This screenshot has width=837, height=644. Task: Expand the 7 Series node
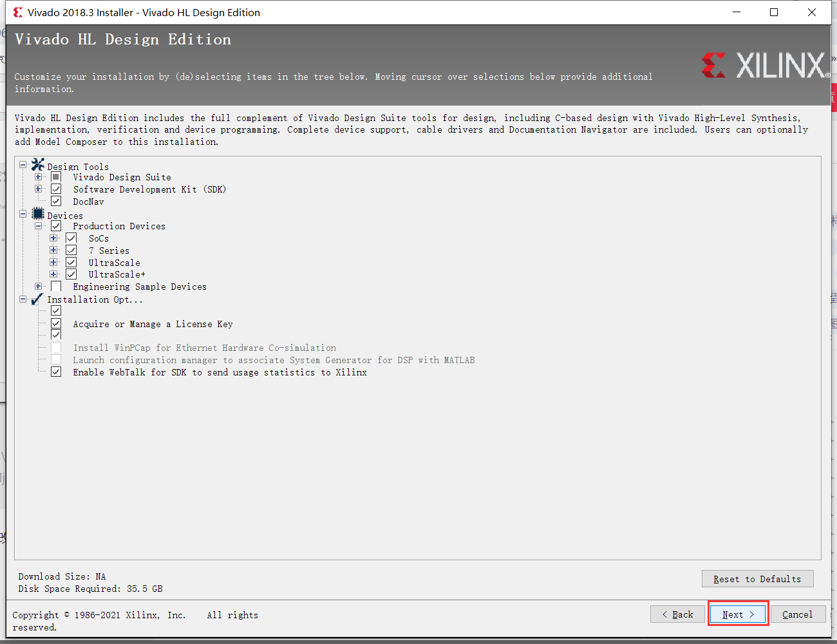click(54, 250)
